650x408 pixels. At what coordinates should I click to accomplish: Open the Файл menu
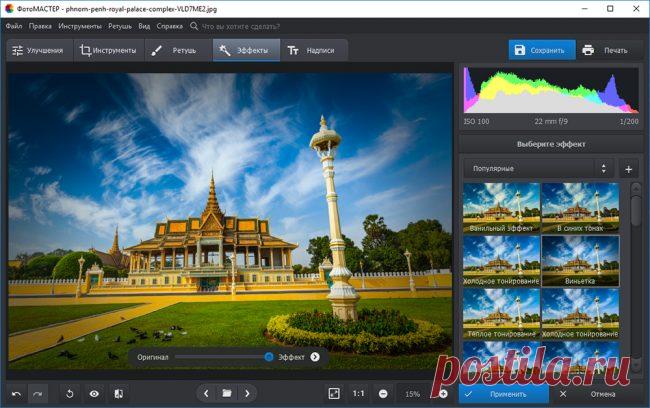[x=14, y=26]
